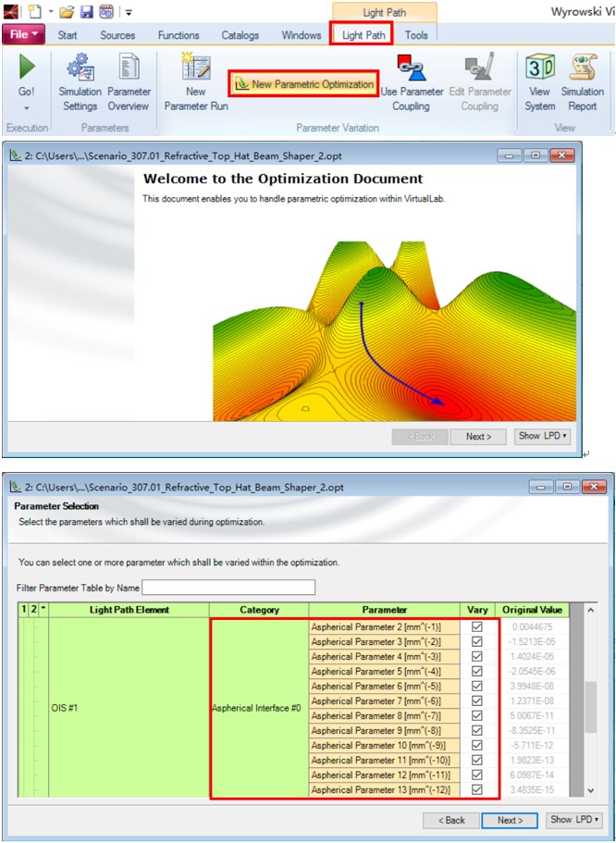Open the File menu
This screenshot has height=843, width=616.
24,35
